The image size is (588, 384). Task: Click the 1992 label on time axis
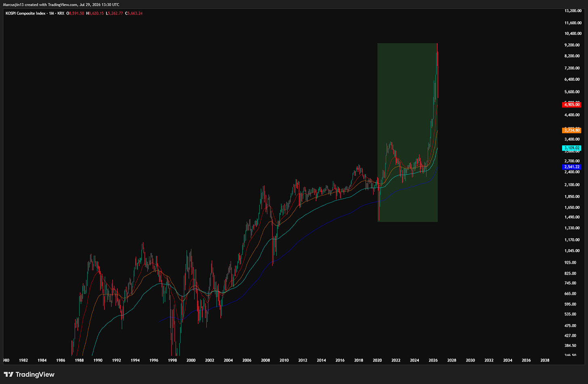(116, 360)
